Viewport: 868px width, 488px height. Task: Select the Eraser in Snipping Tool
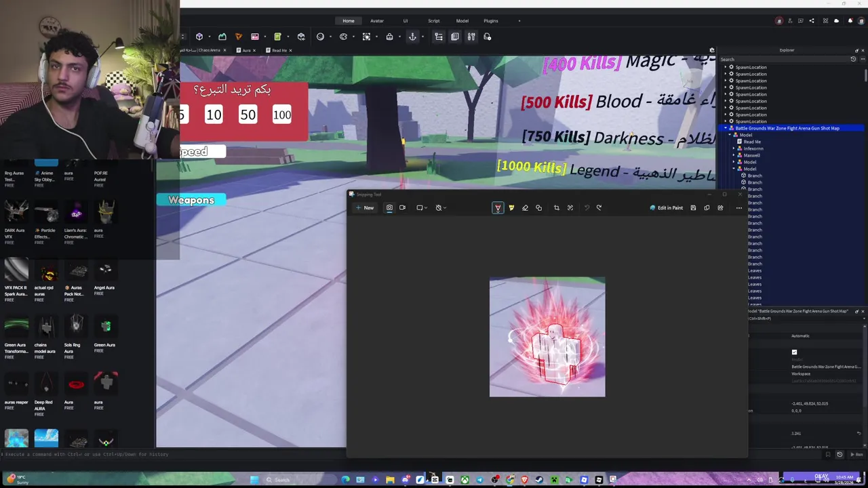(x=525, y=207)
